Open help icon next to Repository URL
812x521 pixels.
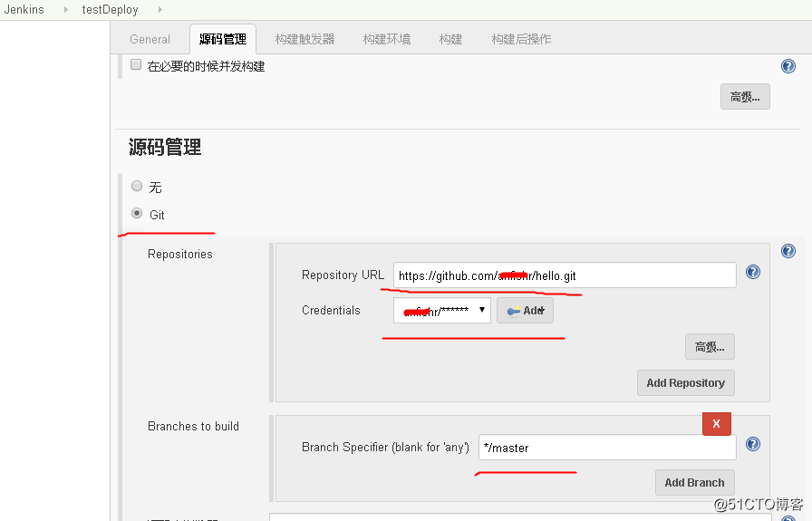click(x=752, y=272)
